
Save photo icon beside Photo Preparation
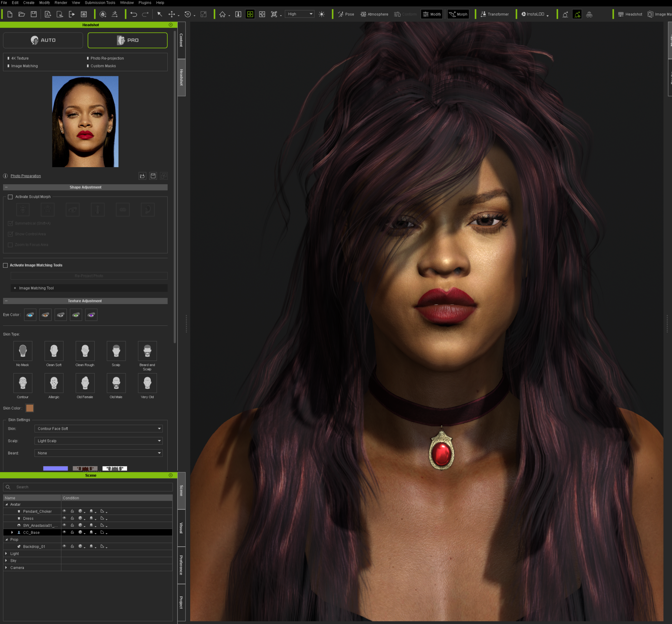(153, 176)
